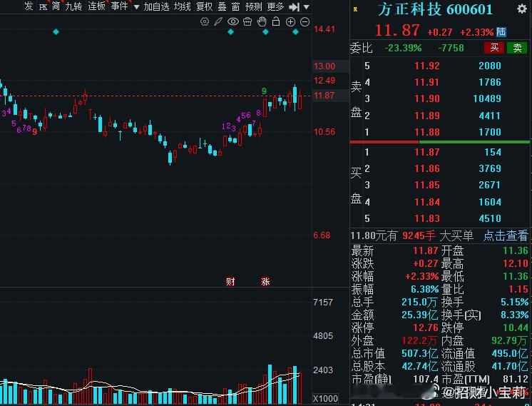532x406 pixels.
Task: Toggle the 窗 window option
Action: [x=236, y=6]
